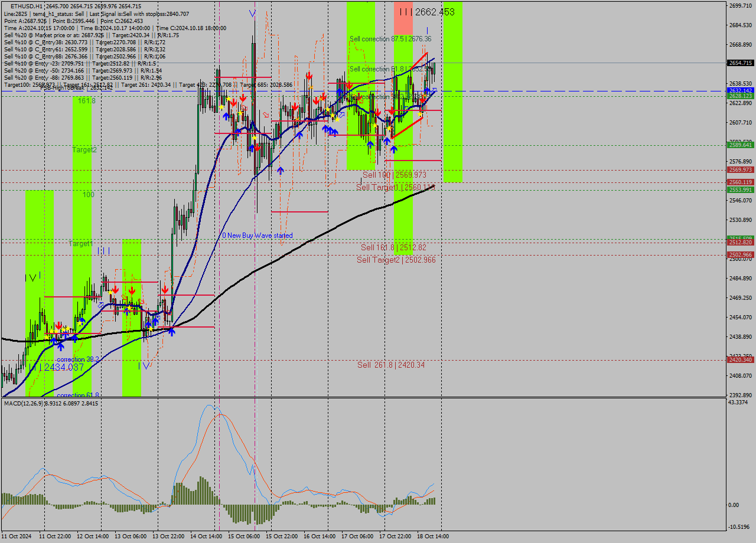Viewport: 756px width, 543px height.
Task: Select the 'Sell %20 @ Market price' line
Action: 92,35
